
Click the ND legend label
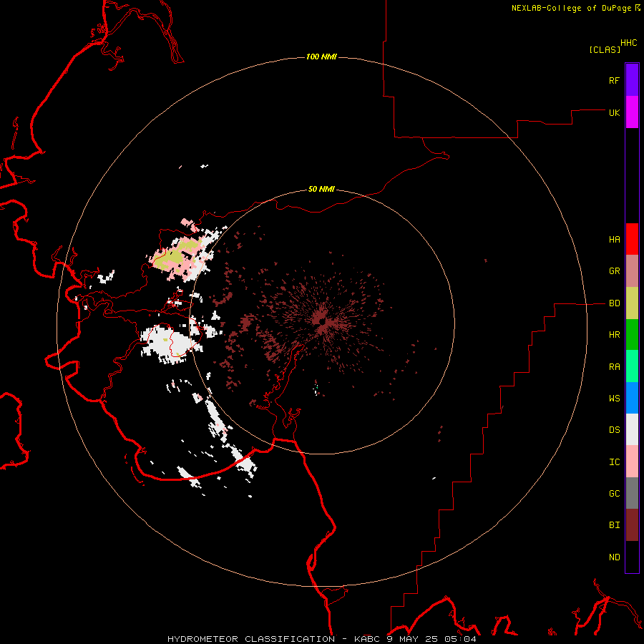tap(614, 557)
